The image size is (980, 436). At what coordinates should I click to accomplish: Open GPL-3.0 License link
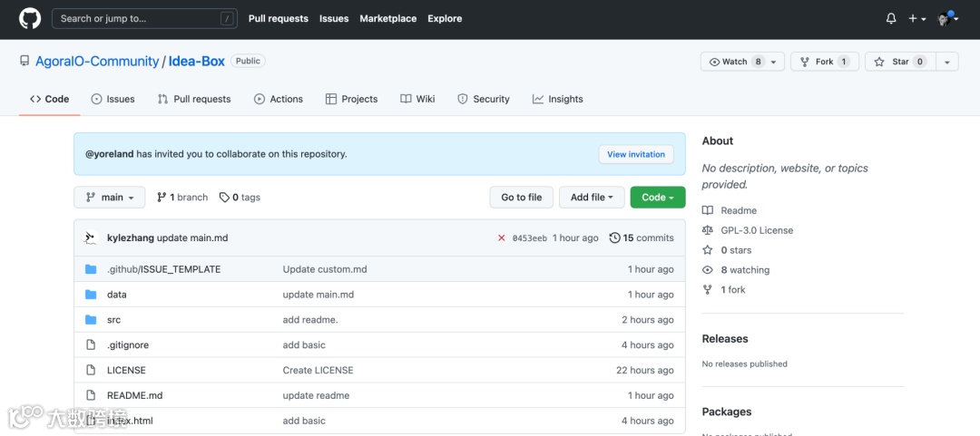click(x=748, y=230)
